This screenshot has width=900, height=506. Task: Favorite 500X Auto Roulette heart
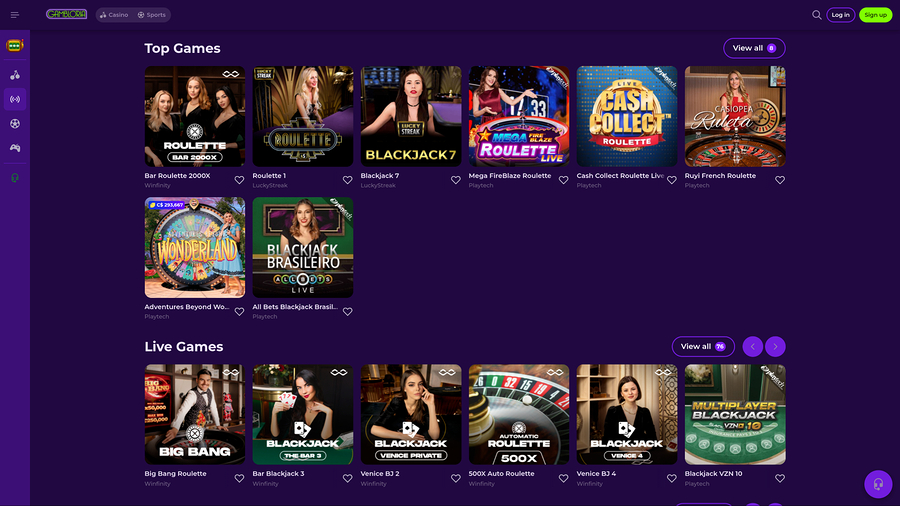pos(564,478)
